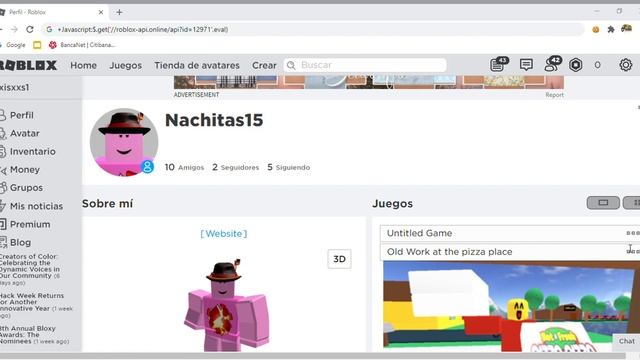Open the chat messages icon
This screenshot has height=360, width=640.
[526, 64]
